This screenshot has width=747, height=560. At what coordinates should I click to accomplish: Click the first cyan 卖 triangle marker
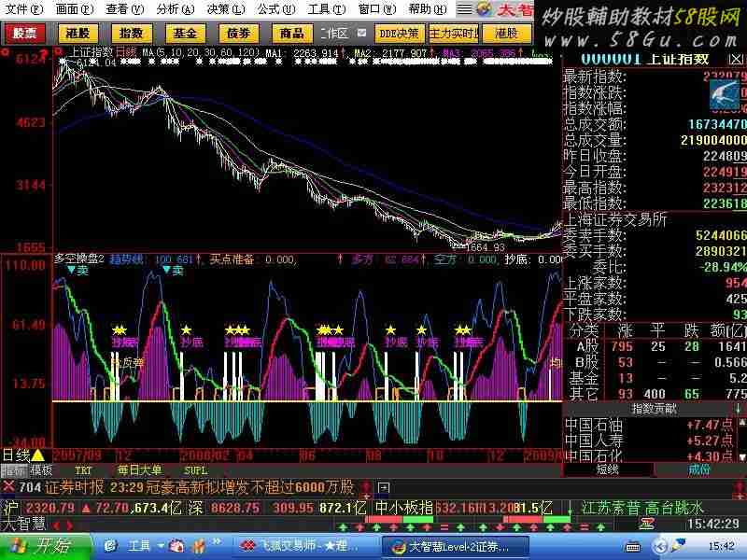pyautogui.click(x=72, y=271)
